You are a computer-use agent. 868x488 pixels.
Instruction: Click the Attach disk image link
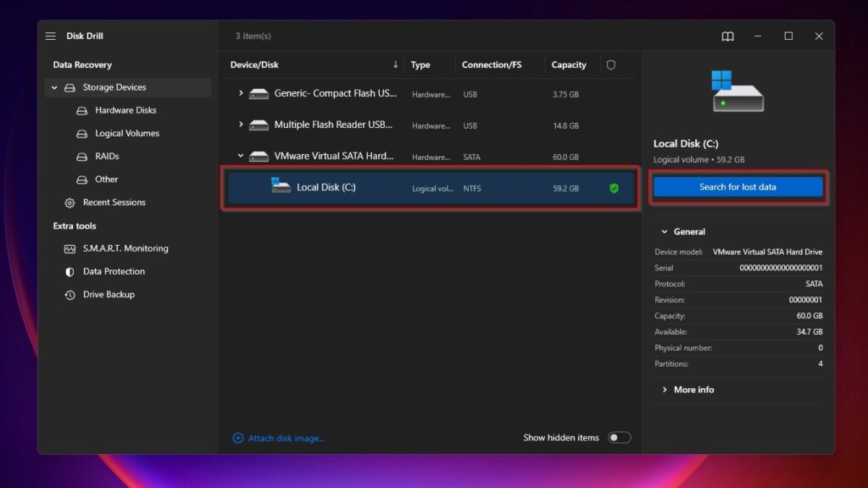[287, 438]
